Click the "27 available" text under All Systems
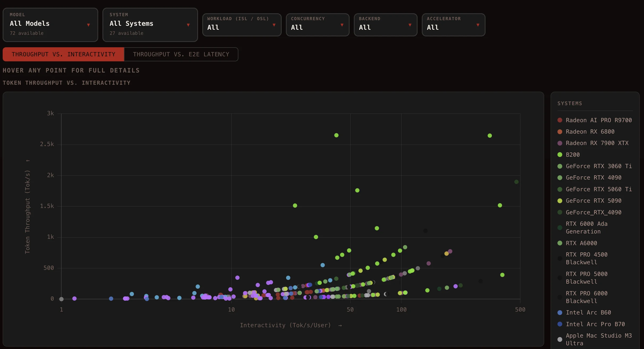Viewport: 644px width, 349px height. [x=126, y=33]
